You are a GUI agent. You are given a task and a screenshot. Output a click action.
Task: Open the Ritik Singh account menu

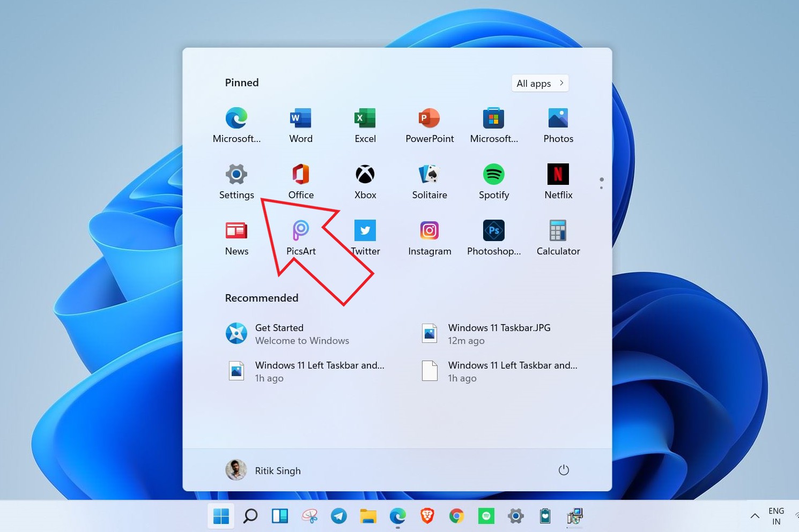click(x=263, y=470)
